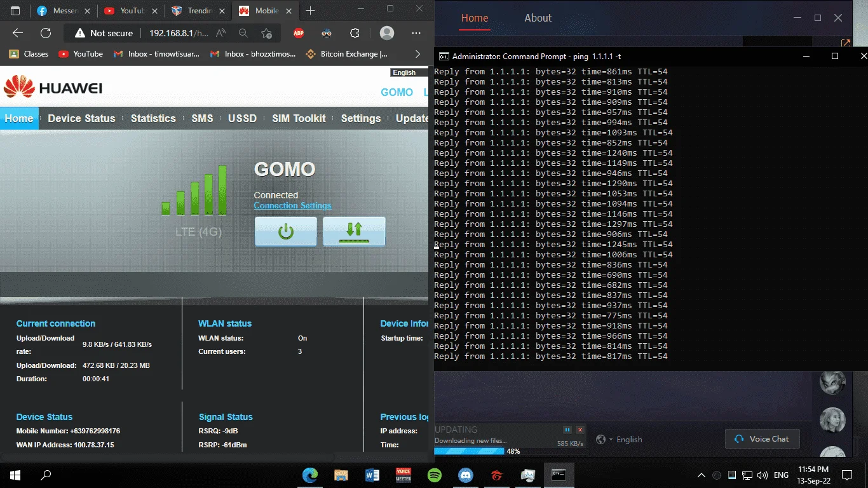Open the YouTube bookmark
This screenshot has width=868, height=488.
tap(81, 54)
